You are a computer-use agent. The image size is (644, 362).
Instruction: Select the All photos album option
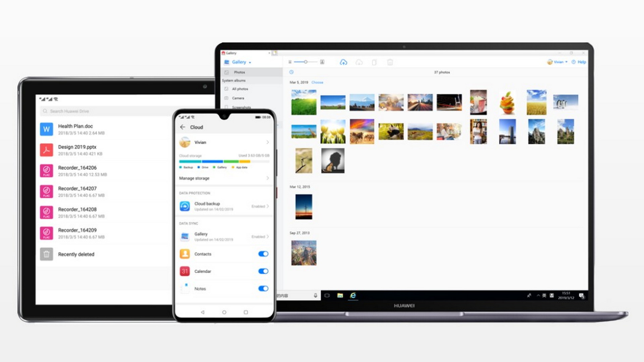[240, 89]
